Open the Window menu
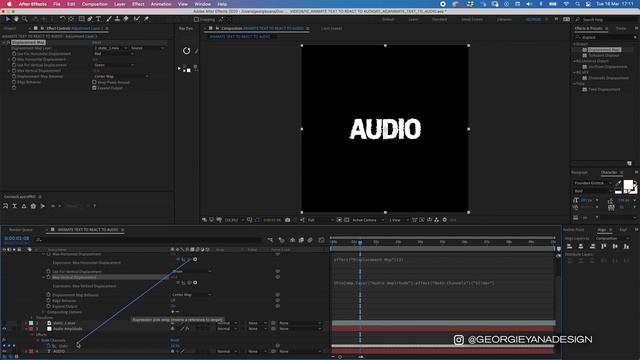Image resolution: width=640 pixels, height=360 pixels. coord(202,4)
